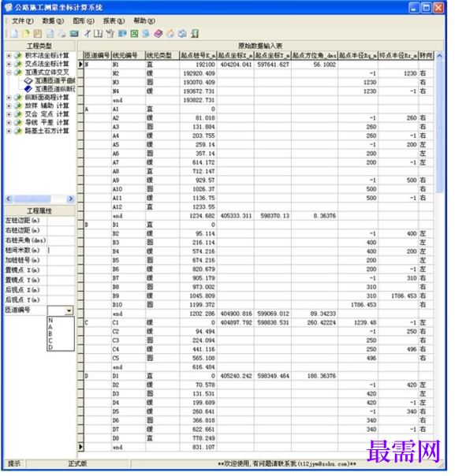Click the tree panel scroll-left arrow

[x=9, y=199]
